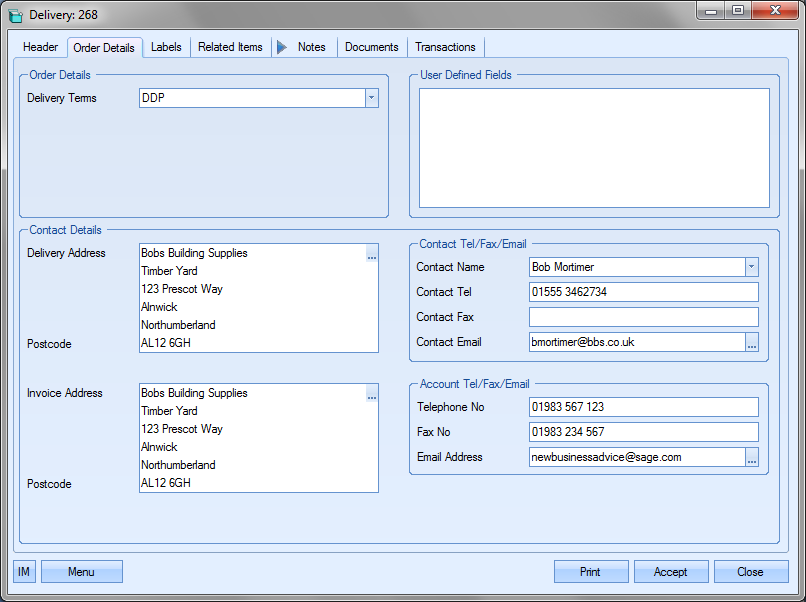Viewport: 806px width, 602px height.
Task: Click the Accept button
Action: click(x=670, y=572)
